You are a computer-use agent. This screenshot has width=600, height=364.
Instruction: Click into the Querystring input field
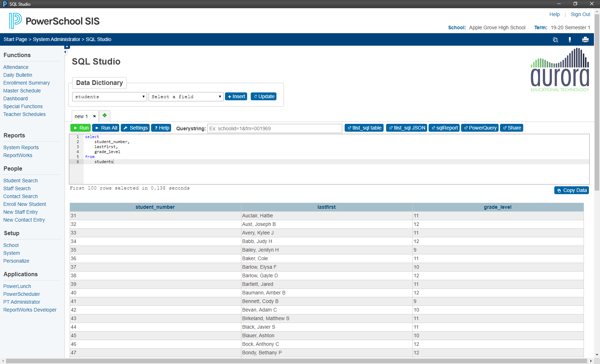(274, 128)
